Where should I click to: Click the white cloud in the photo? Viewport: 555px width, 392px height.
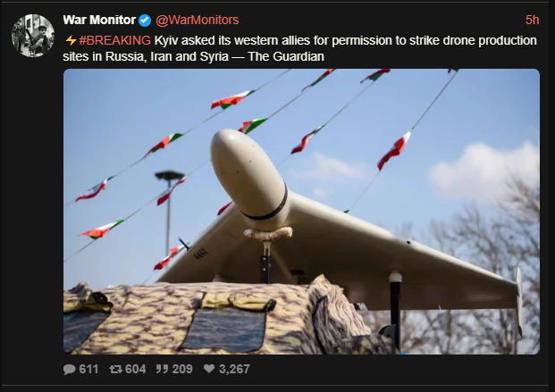point(484,171)
